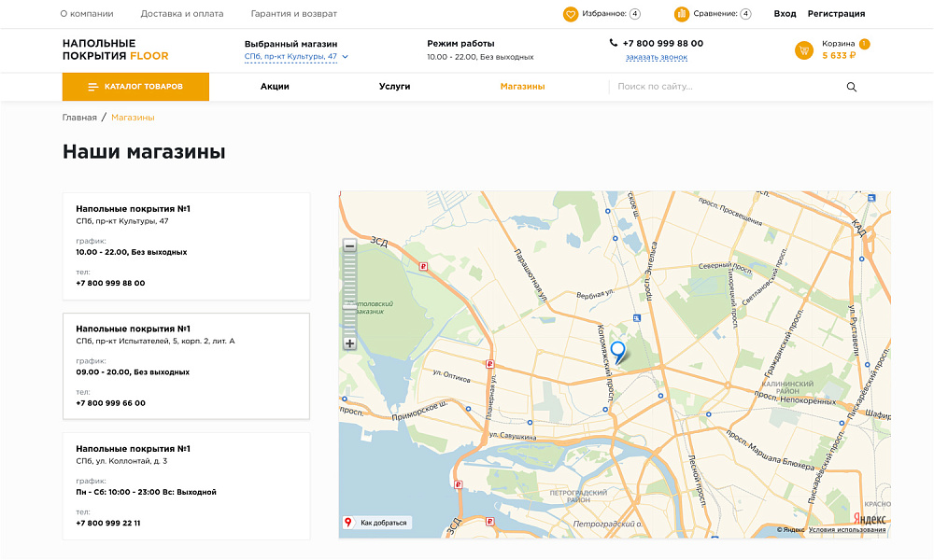The height and width of the screenshot is (560, 934).
Task: Click the phone icon near number
Action: (614, 43)
